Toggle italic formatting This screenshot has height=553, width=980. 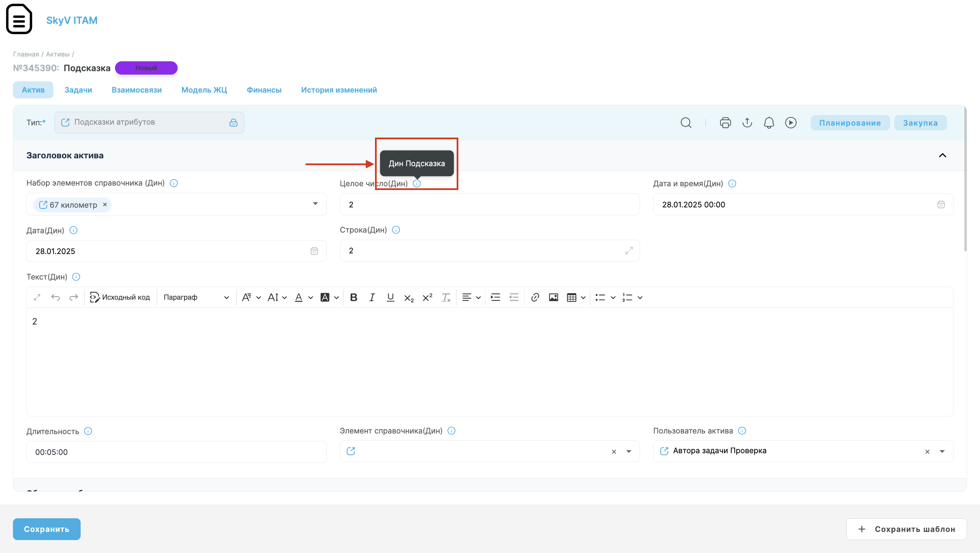(x=372, y=297)
